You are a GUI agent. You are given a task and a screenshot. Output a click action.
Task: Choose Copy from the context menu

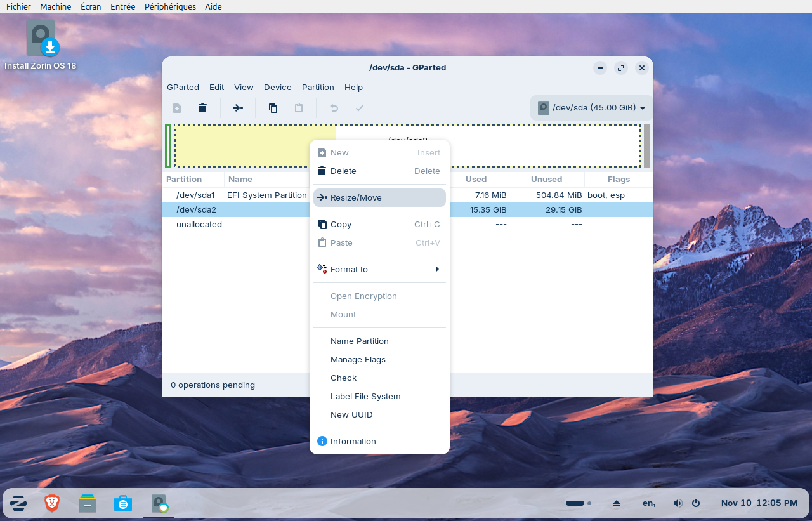379,224
